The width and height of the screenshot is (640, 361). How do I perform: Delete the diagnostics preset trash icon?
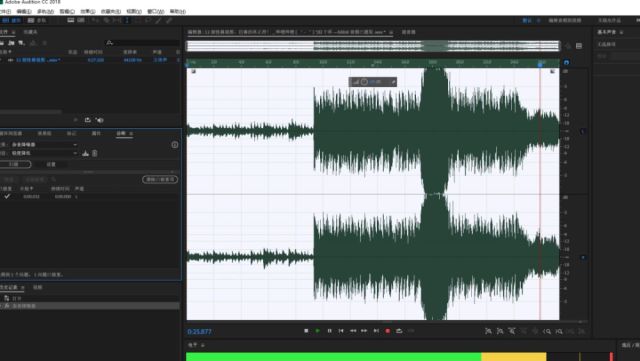pyautogui.click(x=95, y=153)
